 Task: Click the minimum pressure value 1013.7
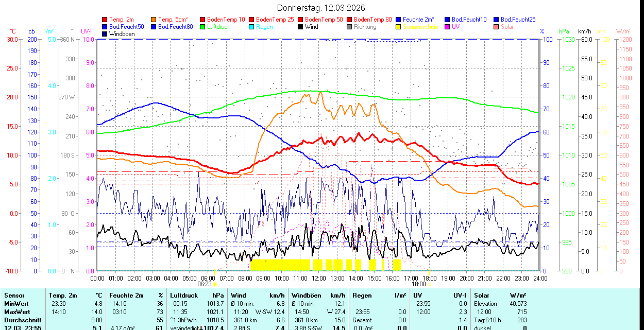tap(215, 304)
